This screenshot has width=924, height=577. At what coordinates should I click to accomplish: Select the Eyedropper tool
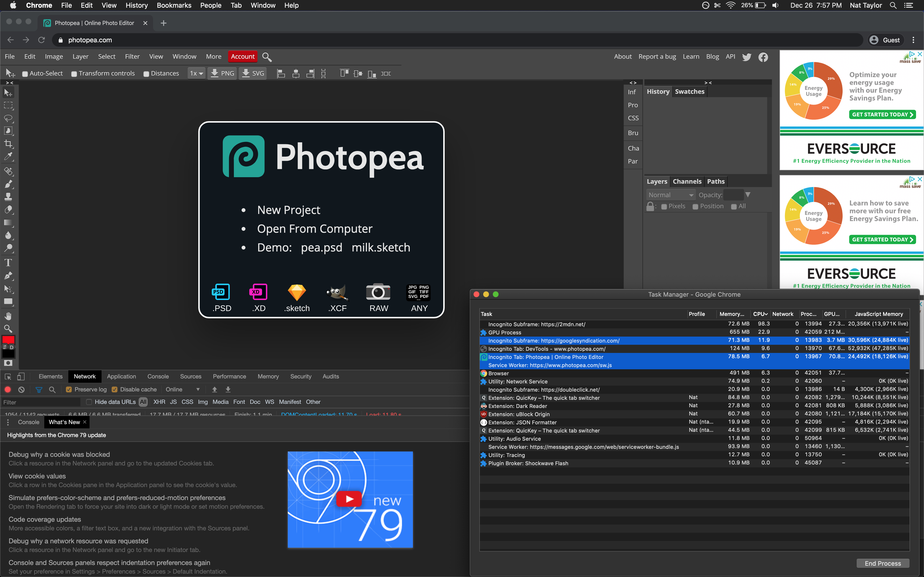[x=8, y=157]
